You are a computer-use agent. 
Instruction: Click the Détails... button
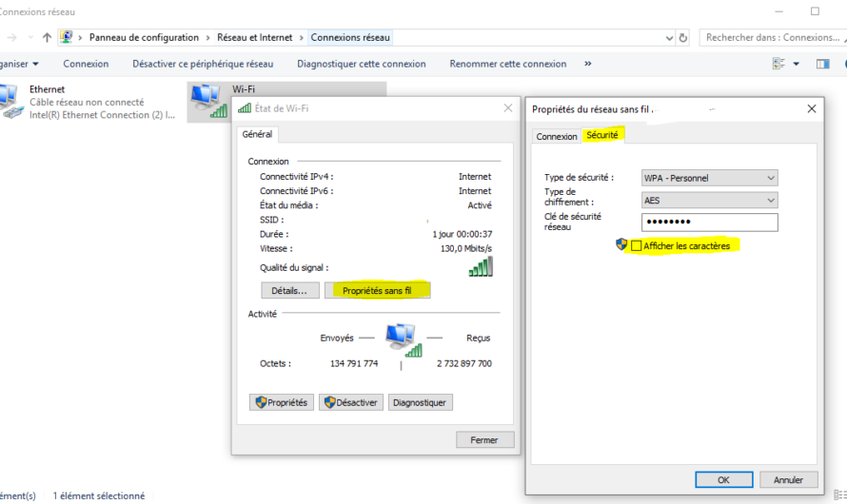[x=290, y=290]
